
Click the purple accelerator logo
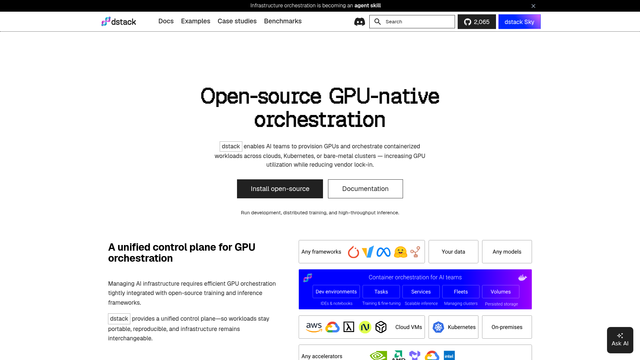(x=415, y=356)
